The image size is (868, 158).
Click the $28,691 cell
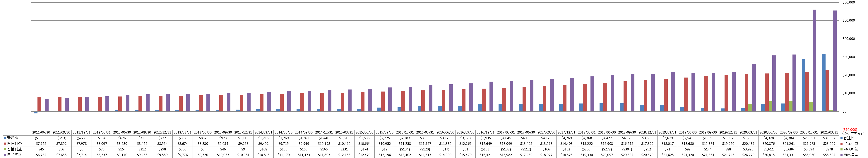tap(809, 138)
